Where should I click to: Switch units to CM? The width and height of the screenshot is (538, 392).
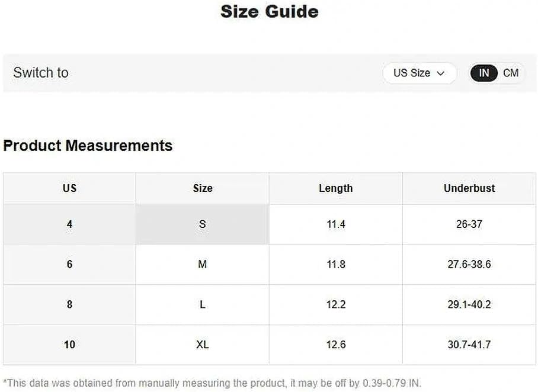(x=511, y=73)
